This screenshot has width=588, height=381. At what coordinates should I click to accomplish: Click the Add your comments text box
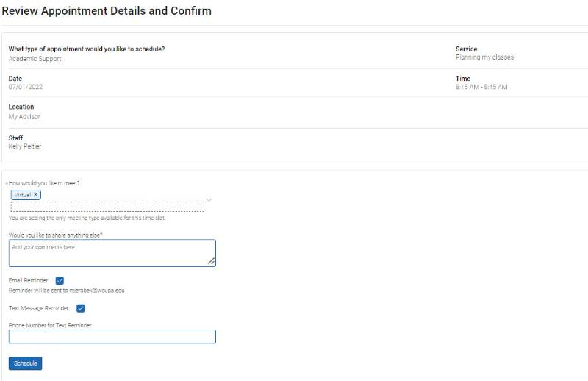pyautogui.click(x=112, y=252)
